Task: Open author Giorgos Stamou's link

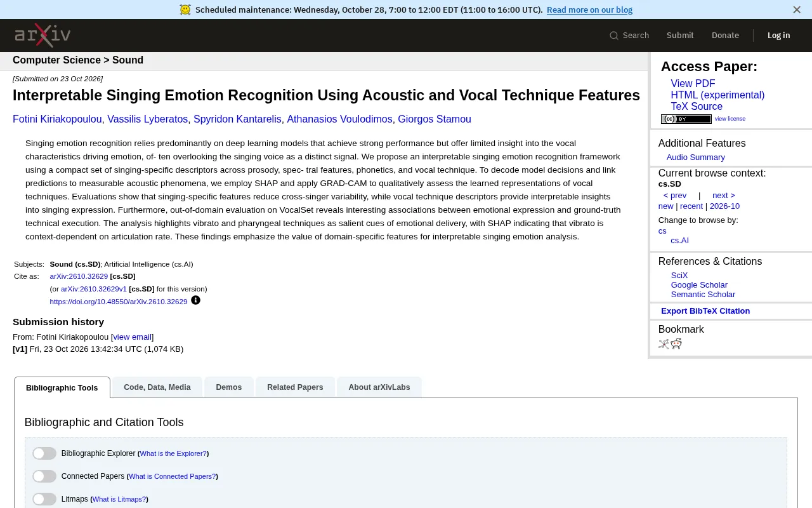Action: pyautogui.click(x=435, y=119)
